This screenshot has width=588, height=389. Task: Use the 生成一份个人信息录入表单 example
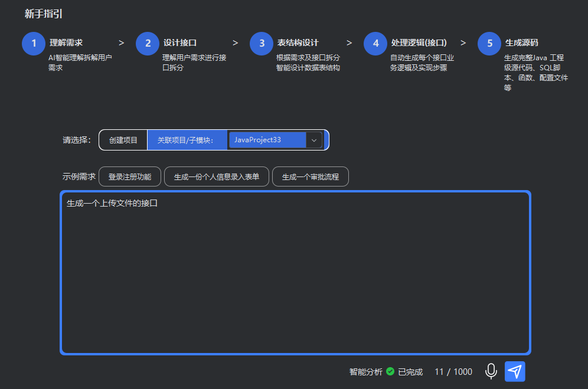click(217, 176)
